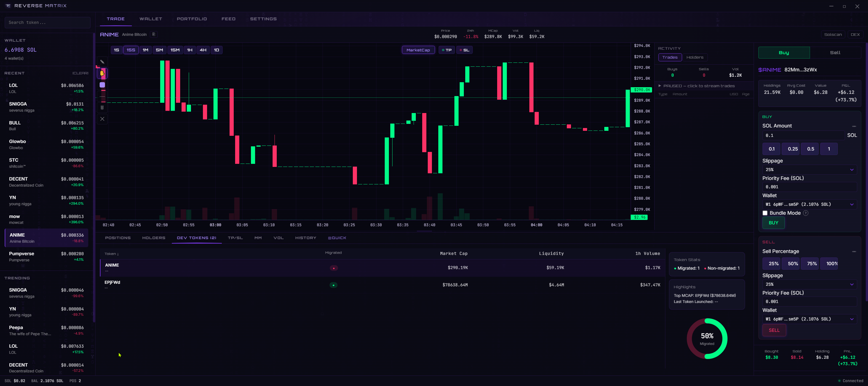Enable the Bundle Mode checkbox
Screen dimensions: 868x386
[x=765, y=213]
